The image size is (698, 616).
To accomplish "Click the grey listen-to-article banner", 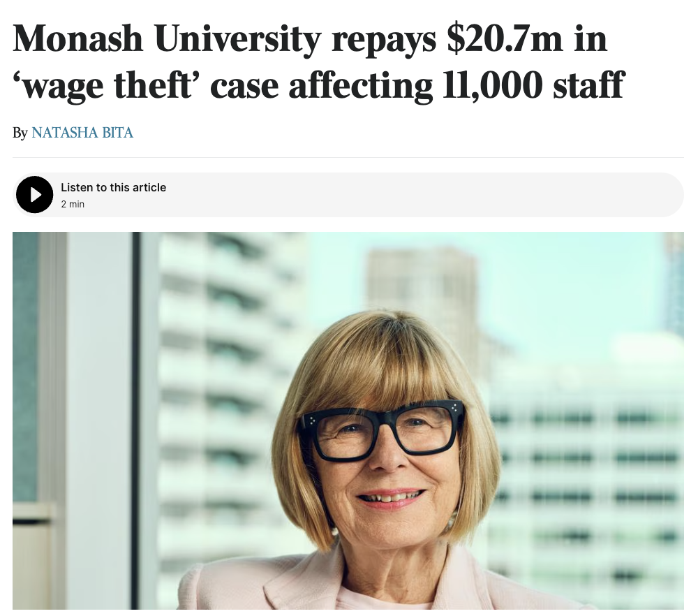I will (x=349, y=195).
